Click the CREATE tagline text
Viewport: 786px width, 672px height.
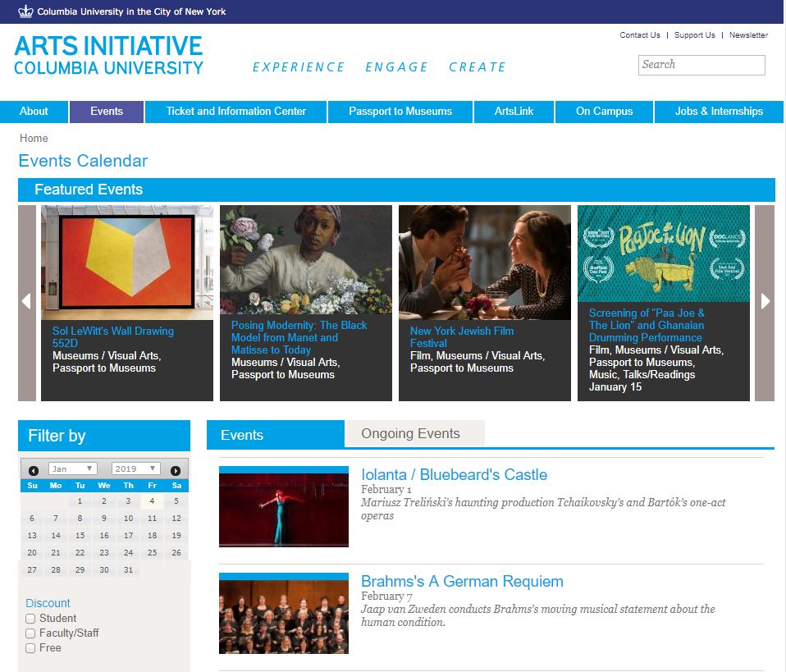[478, 67]
